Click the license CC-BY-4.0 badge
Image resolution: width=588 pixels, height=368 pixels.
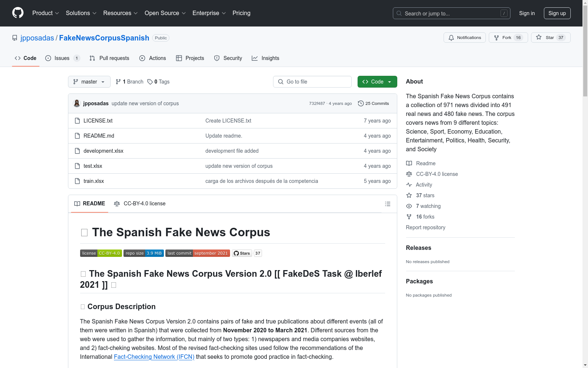point(101,253)
